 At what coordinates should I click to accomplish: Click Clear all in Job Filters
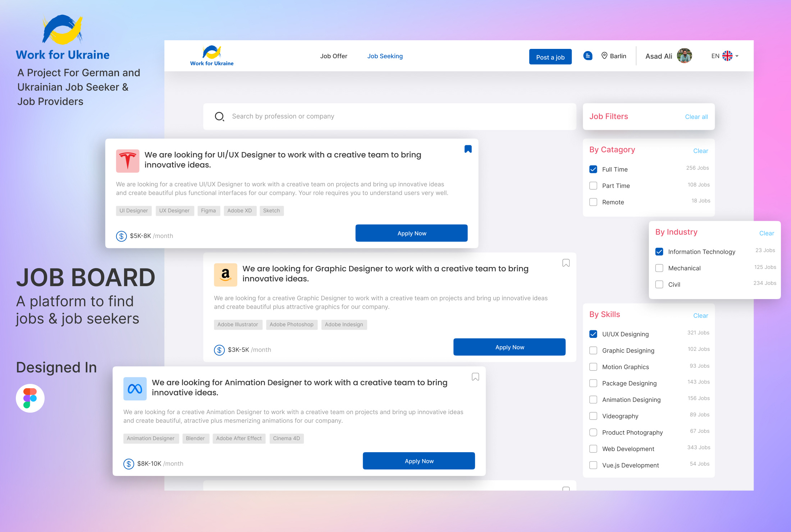pyautogui.click(x=696, y=117)
